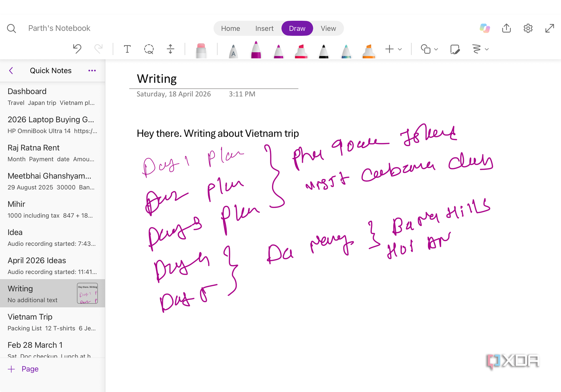Viewport: 561px width, 392px height.
Task: Expand the add pen plus dropdown
Action: tap(393, 49)
